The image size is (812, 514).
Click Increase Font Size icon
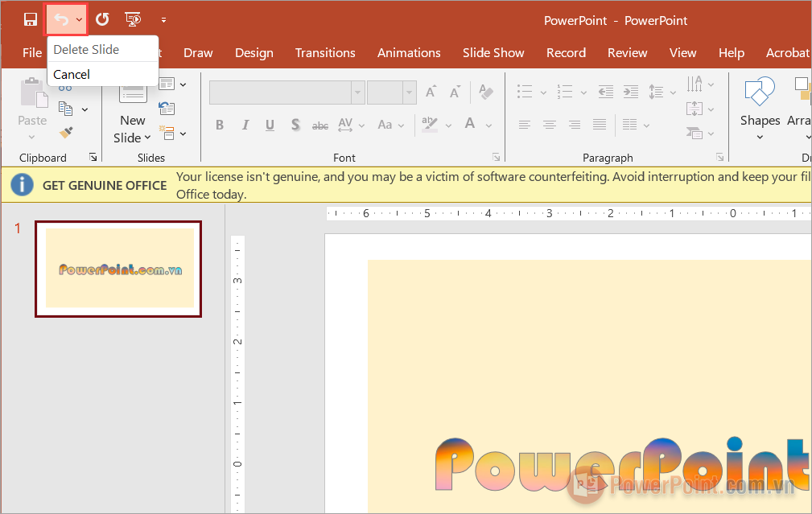(x=431, y=93)
